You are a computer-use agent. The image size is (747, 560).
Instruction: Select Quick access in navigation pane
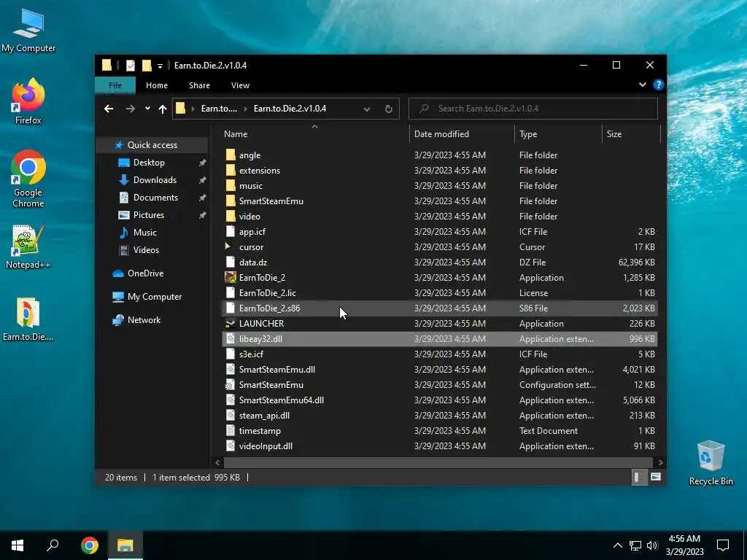(152, 145)
